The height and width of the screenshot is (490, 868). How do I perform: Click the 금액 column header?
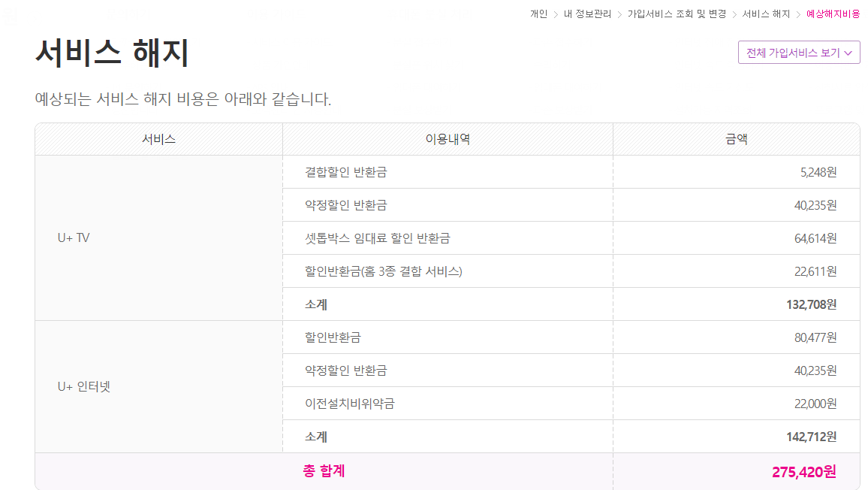click(736, 139)
